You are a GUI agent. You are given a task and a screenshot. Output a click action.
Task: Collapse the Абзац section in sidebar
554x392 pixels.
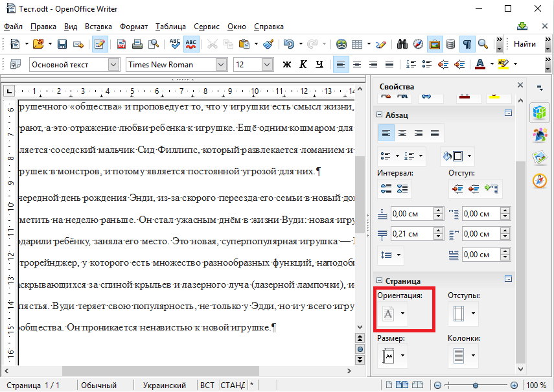(380, 114)
